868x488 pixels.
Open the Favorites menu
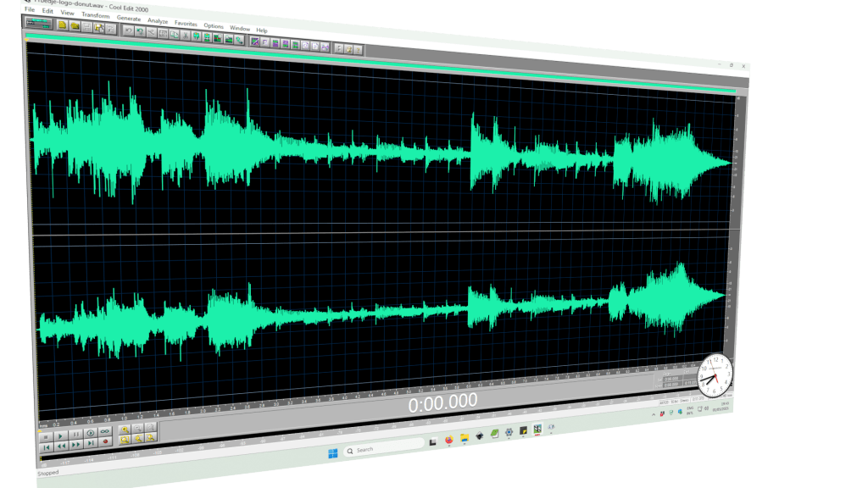[185, 23]
